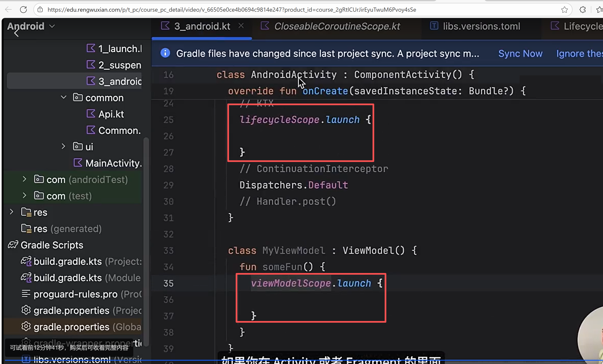The width and height of the screenshot is (603, 364).
Task: Open Api.kt in project tree
Action: (x=105, y=114)
